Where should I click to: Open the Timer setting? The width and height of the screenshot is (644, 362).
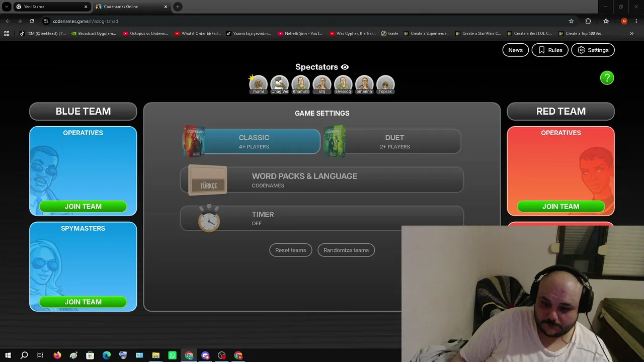322,218
